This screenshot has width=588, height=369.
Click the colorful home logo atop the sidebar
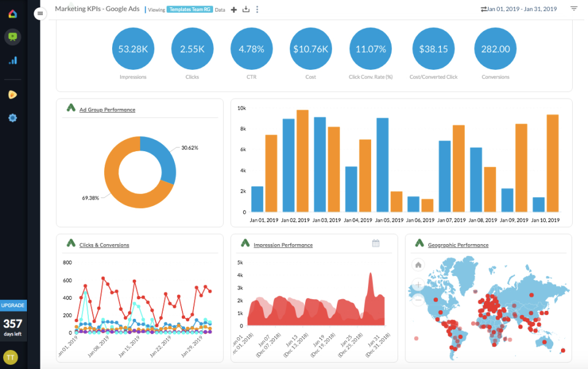click(x=13, y=12)
